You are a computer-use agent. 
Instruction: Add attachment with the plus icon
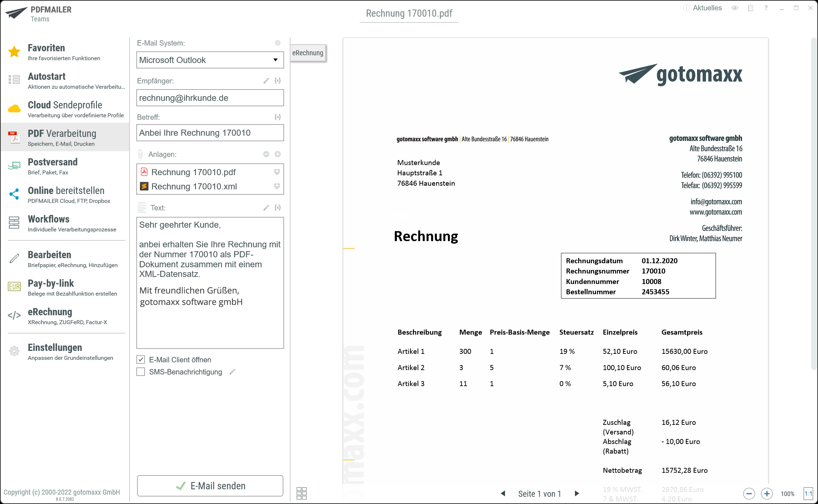point(278,154)
